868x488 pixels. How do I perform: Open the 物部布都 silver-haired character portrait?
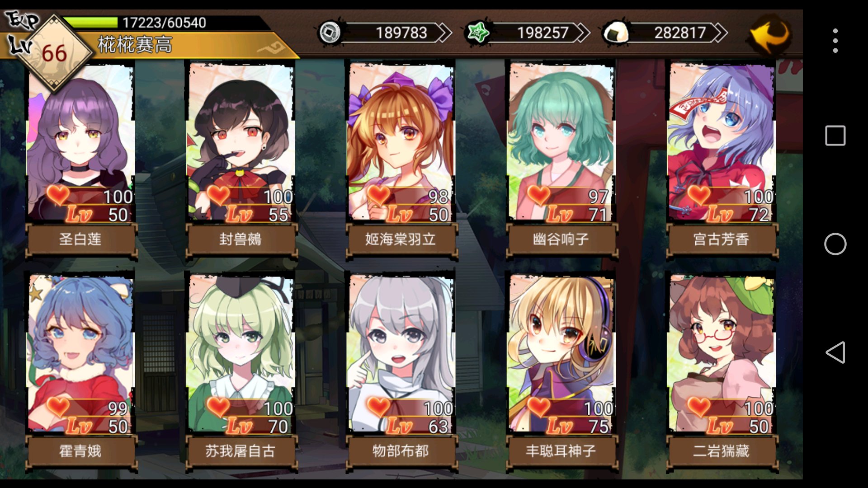click(x=401, y=354)
